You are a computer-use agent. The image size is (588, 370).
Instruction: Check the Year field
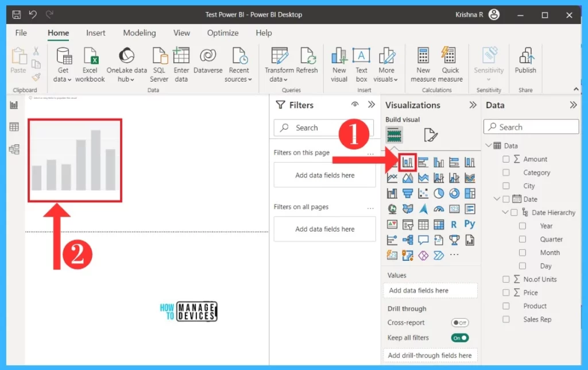click(523, 226)
